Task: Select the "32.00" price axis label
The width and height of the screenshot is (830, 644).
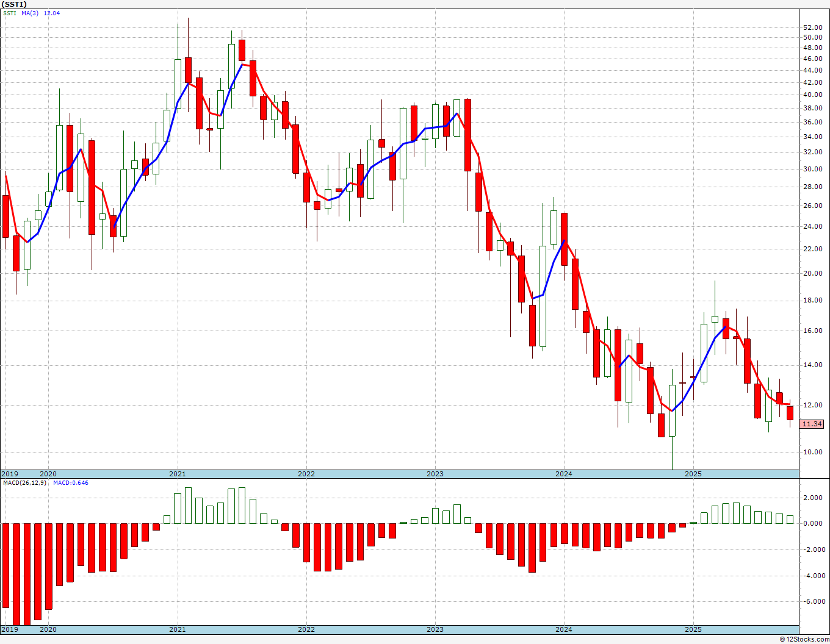Action: [812, 152]
